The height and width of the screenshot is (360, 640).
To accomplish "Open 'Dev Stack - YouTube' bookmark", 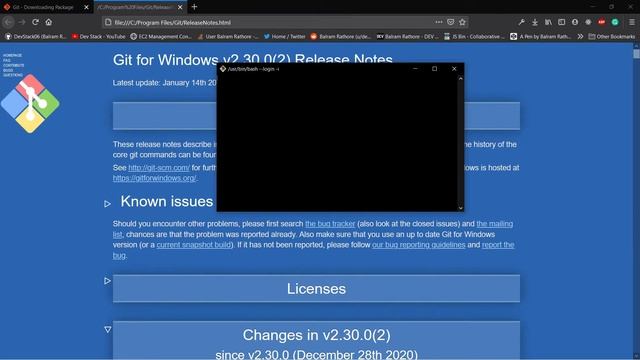I will [x=98, y=36].
